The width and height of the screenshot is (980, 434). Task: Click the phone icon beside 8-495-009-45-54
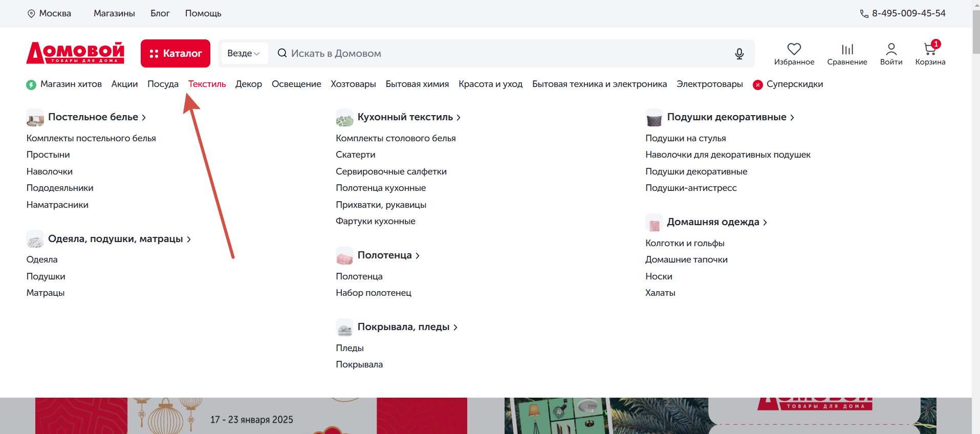(x=864, y=14)
